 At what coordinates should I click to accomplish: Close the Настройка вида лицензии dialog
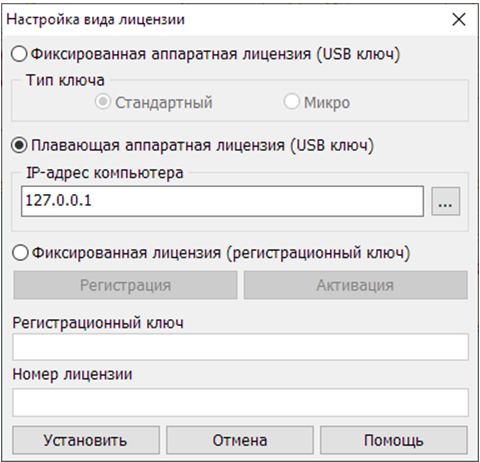coord(459,19)
